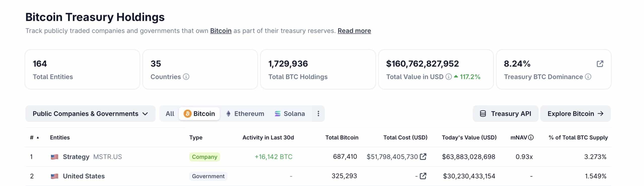Image resolution: width=644 pixels, height=186 pixels.
Task: Click the Company type badge
Action: coord(205,157)
